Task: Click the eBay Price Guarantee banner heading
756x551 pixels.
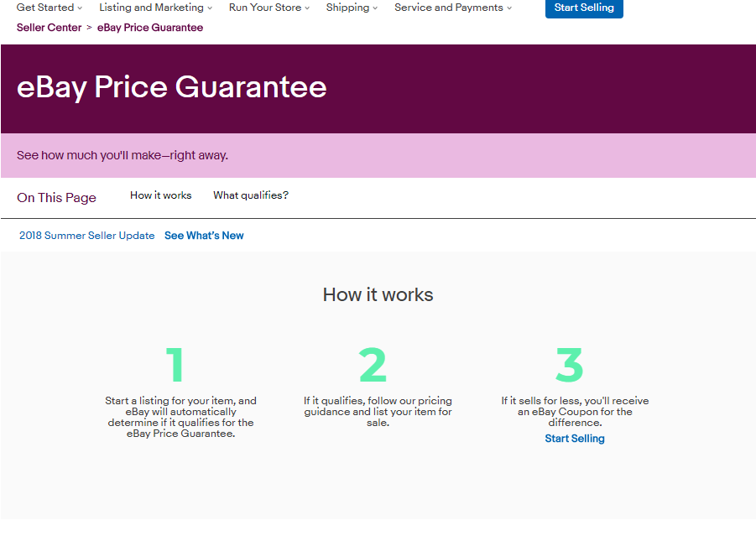Action: tap(172, 87)
